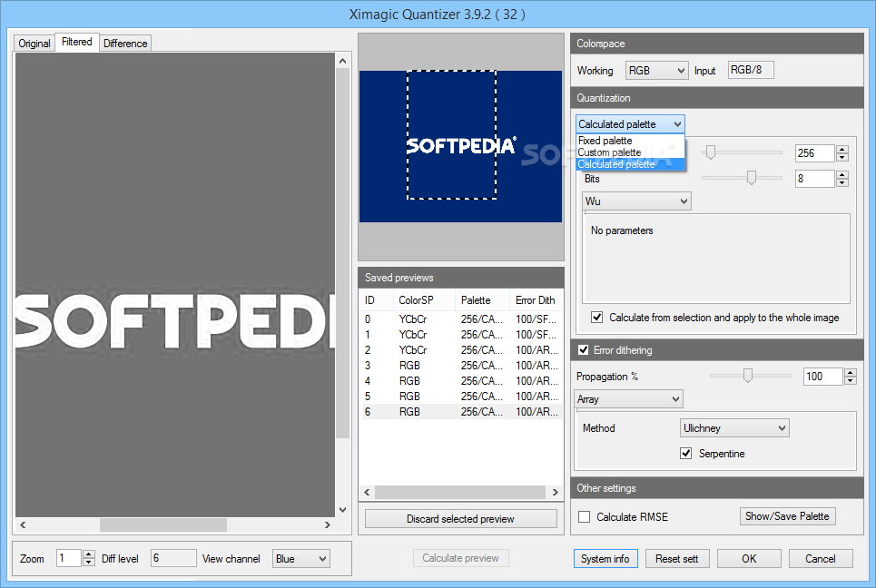Click the Reset sett button

[677, 558]
